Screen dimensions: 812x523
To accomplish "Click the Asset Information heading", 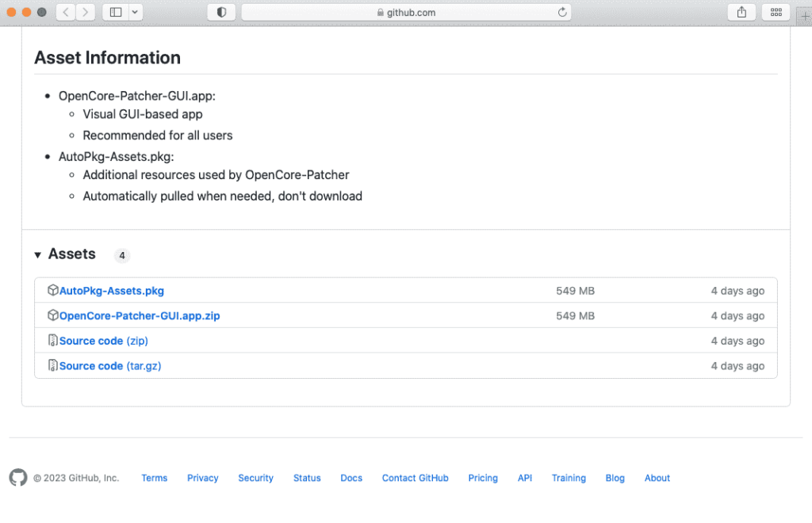I will (x=108, y=57).
